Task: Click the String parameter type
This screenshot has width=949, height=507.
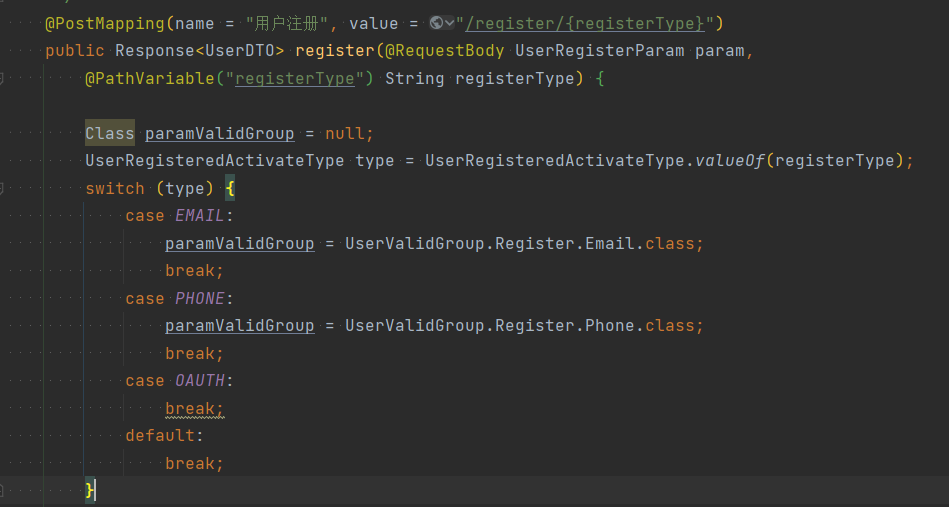Action: point(415,79)
